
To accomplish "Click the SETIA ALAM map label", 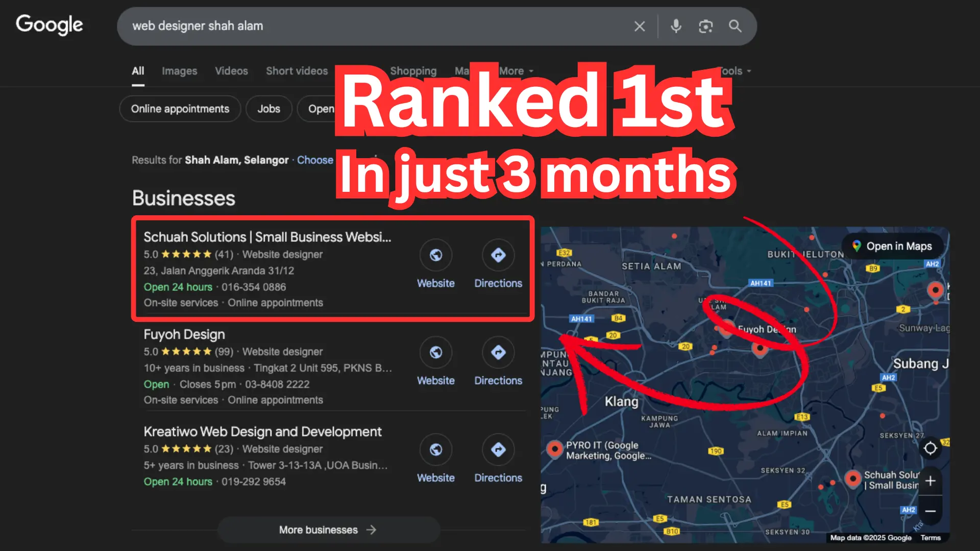I will pyautogui.click(x=651, y=266).
